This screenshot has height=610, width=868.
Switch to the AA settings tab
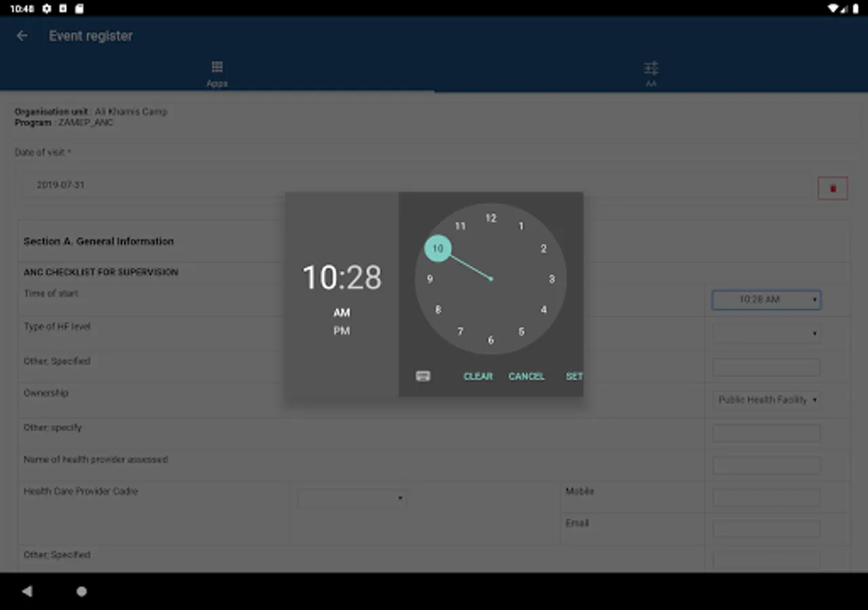(651, 74)
